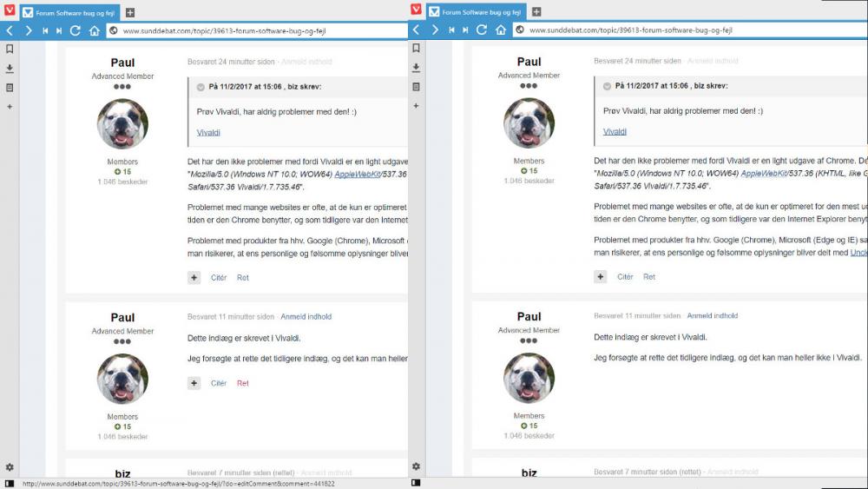Open Bookmarks panel in left window sidebar
The width and height of the screenshot is (868, 489).
10,49
